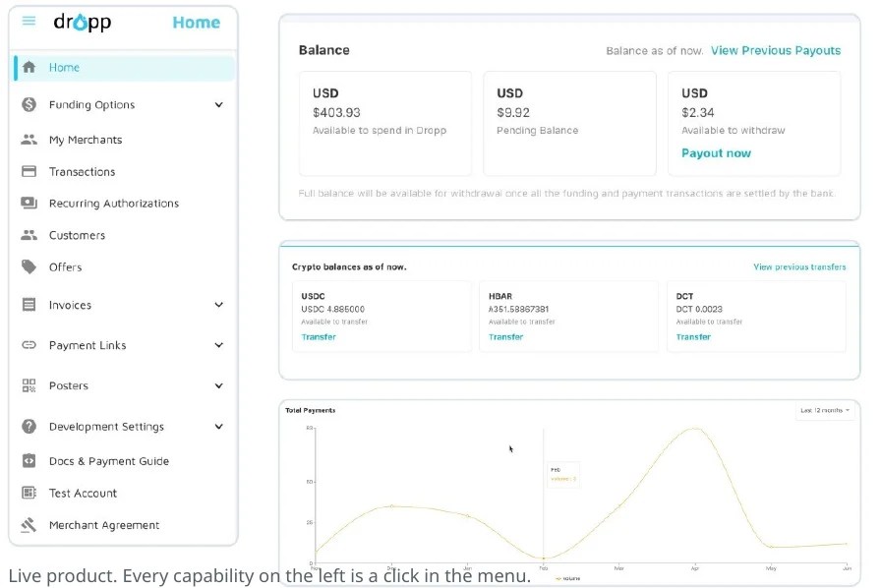Click the HBAR 351.58867381 value
The image size is (880, 588).
(x=518, y=309)
